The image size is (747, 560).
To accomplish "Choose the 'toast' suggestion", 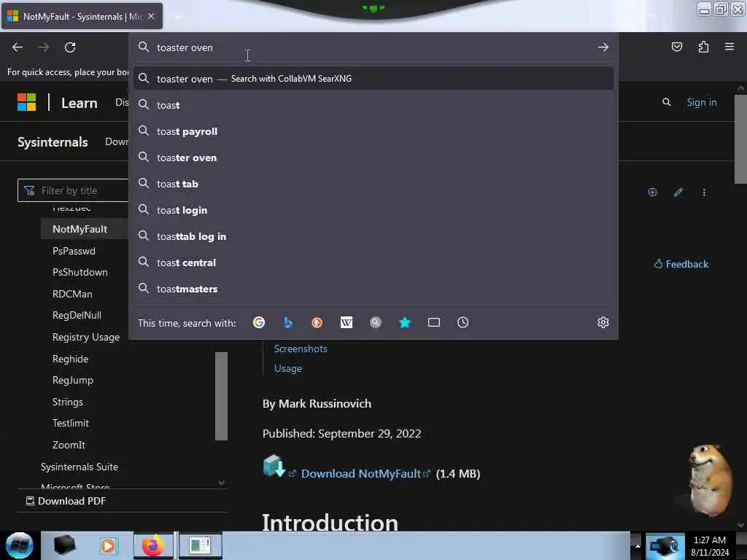I will click(373, 105).
